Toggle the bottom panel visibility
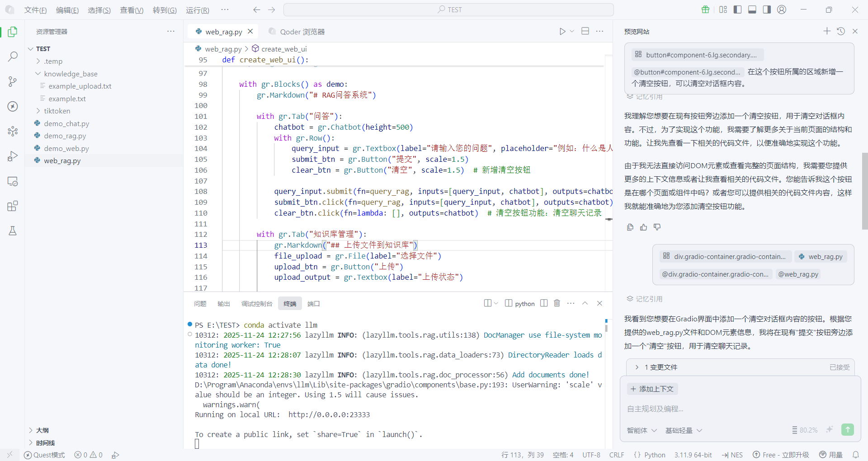This screenshot has height=461, width=868. 752,9
